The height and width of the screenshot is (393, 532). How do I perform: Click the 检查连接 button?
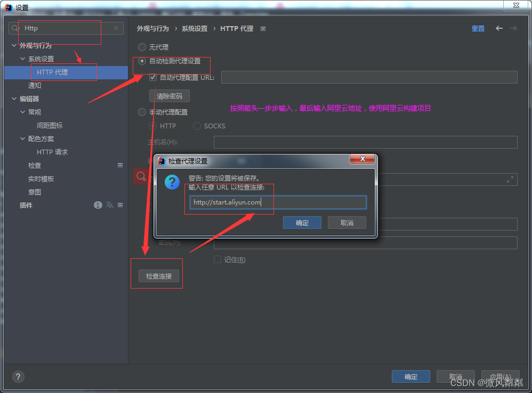pyautogui.click(x=159, y=276)
